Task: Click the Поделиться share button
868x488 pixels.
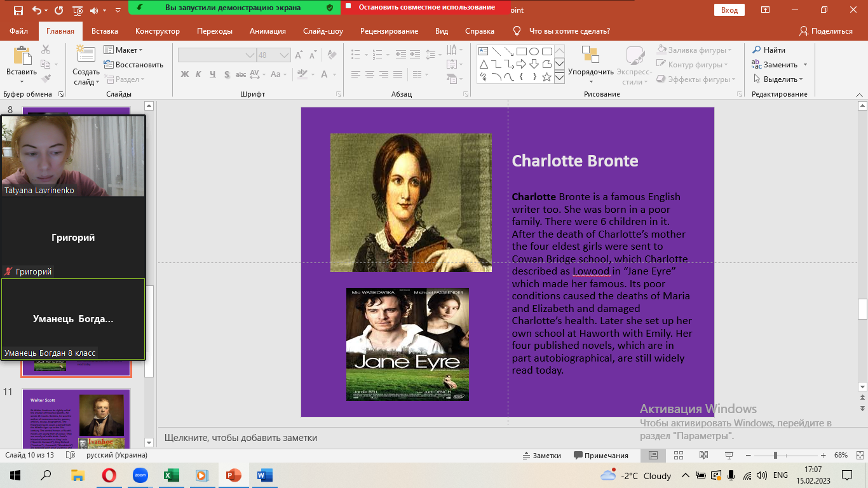Action: [x=826, y=31]
